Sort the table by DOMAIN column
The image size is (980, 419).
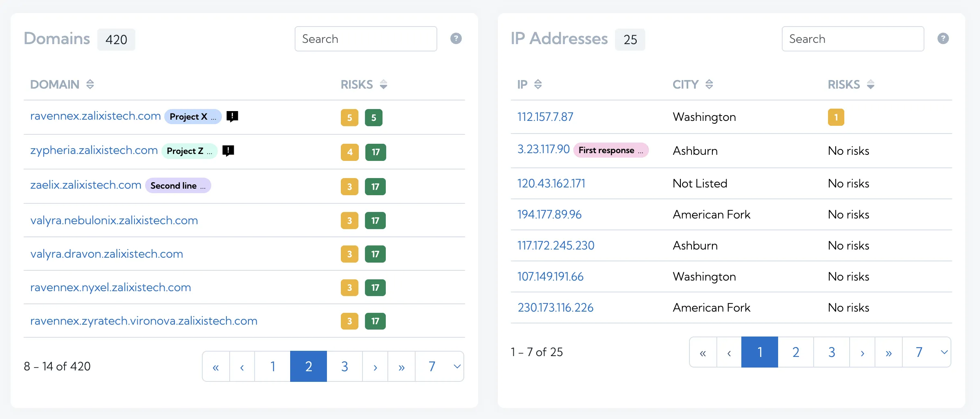pos(90,84)
